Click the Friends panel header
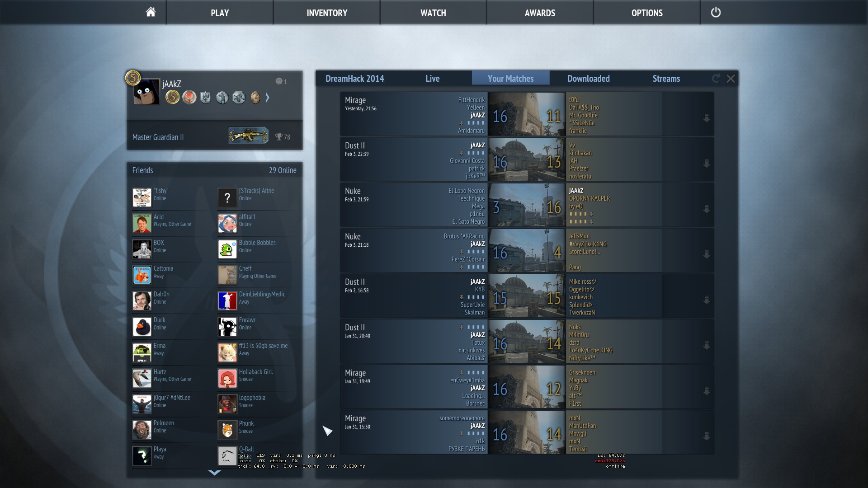 pos(214,170)
